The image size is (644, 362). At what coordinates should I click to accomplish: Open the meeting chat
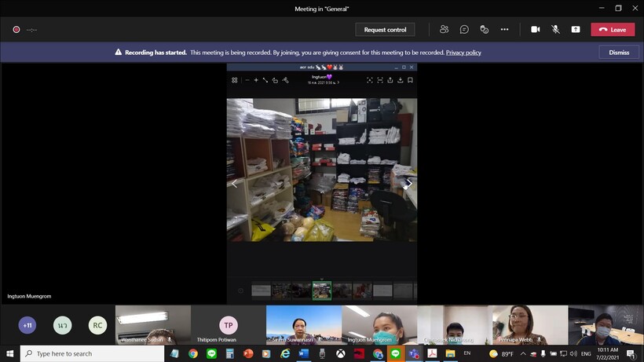[464, 29]
